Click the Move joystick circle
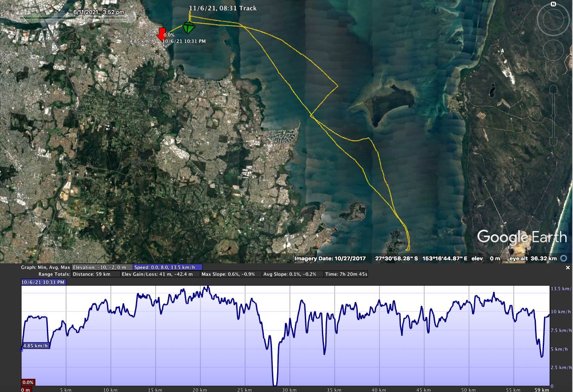Image resolution: width=573 pixels, height=392 pixels. pyautogui.click(x=553, y=51)
